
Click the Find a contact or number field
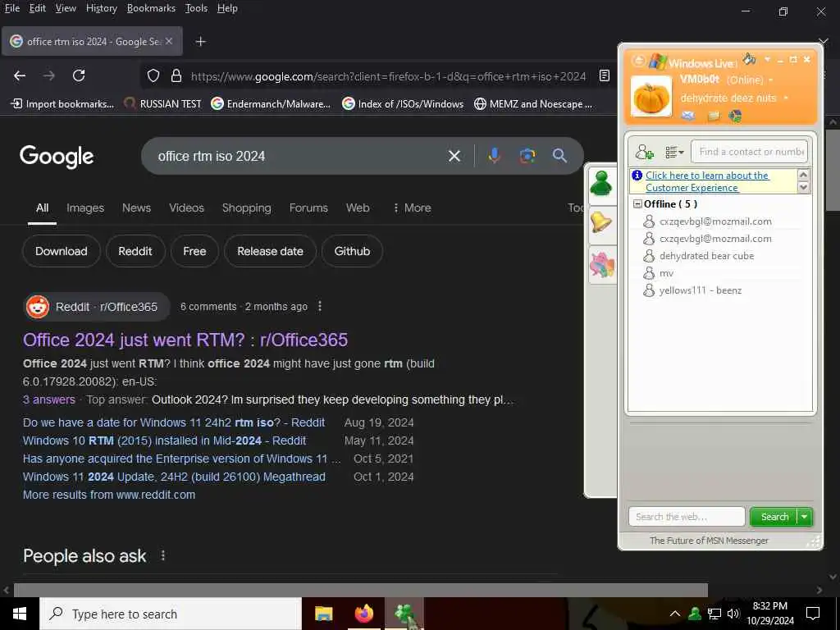coord(750,152)
